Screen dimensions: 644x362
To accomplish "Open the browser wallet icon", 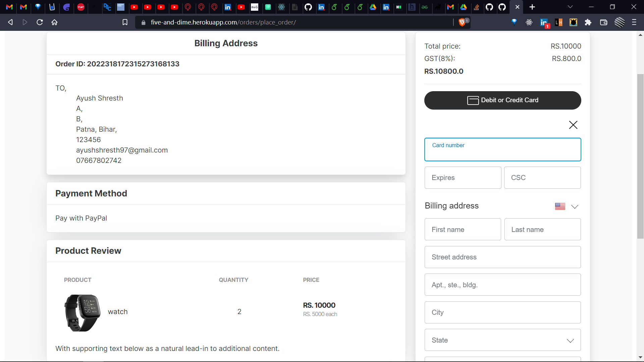I will click(604, 22).
